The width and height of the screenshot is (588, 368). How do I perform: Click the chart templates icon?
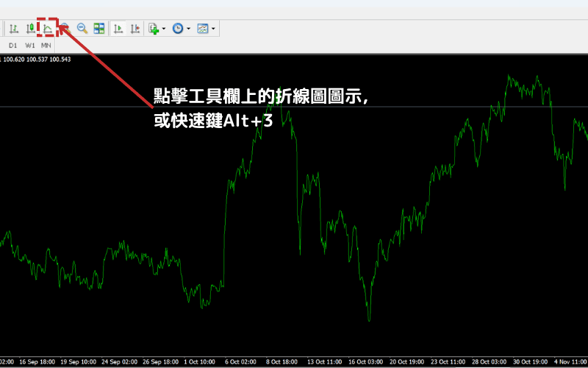point(203,29)
